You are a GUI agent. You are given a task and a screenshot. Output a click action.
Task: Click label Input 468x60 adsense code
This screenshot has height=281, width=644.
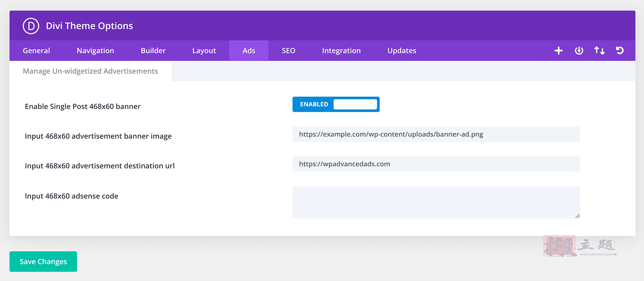coord(71,196)
